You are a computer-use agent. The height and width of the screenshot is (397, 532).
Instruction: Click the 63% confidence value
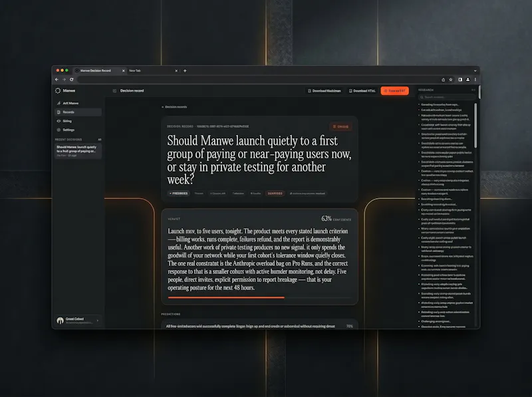(x=327, y=219)
